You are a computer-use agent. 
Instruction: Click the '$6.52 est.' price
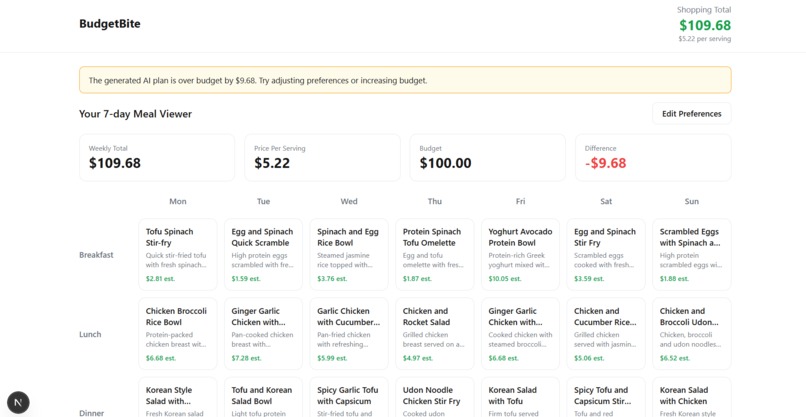(674, 358)
